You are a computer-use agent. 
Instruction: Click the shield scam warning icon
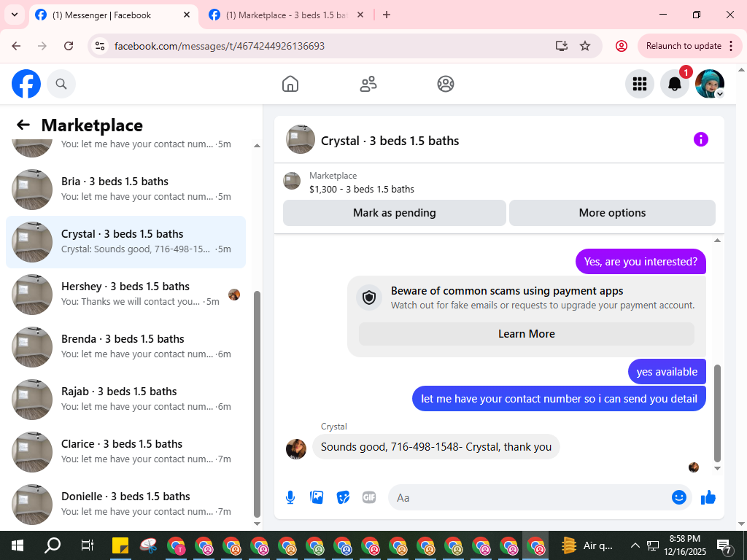pos(369,297)
